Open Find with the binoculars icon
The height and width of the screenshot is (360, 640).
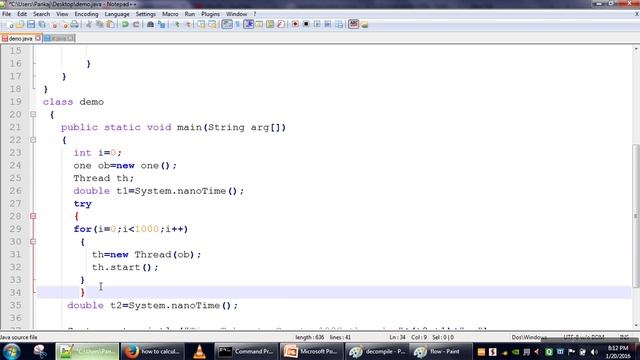coord(150,25)
